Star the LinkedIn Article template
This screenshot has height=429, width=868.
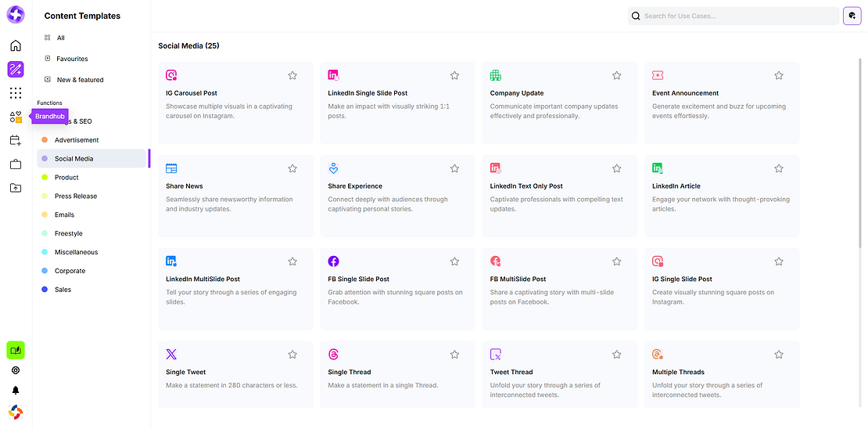779,168
